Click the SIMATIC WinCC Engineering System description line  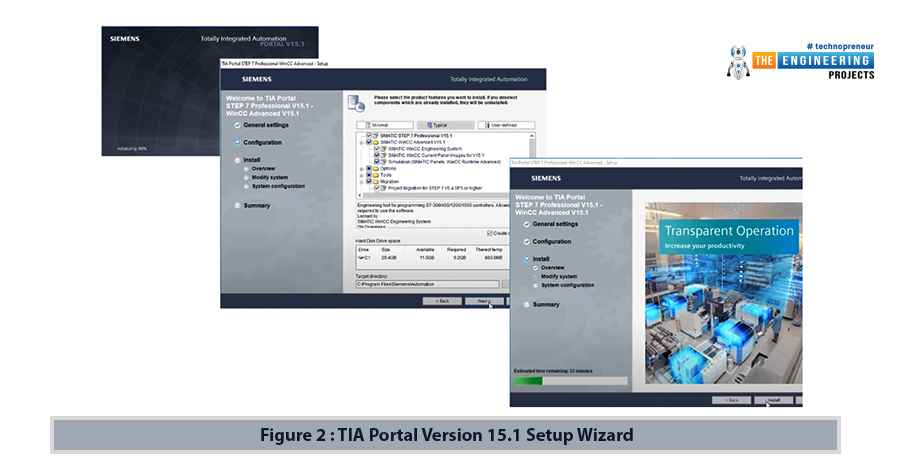394,221
